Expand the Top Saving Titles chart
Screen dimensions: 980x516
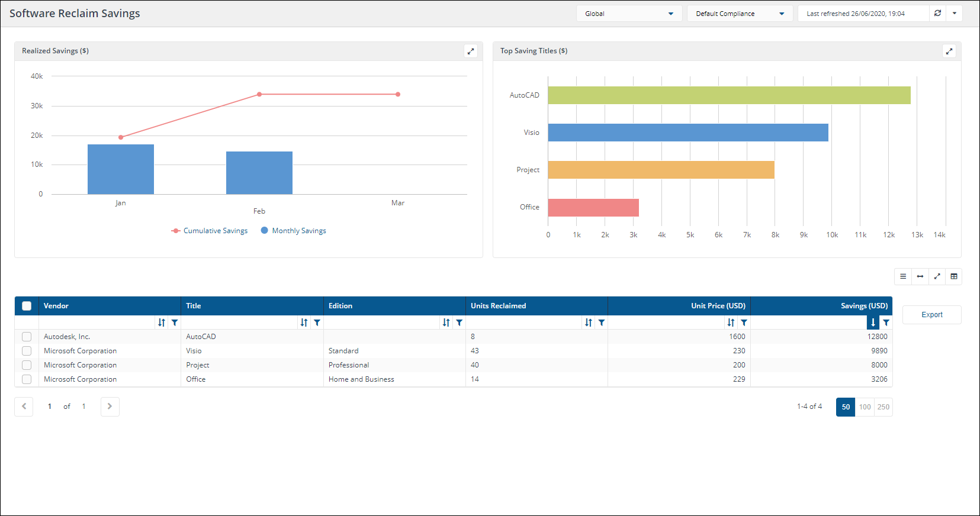(x=949, y=51)
